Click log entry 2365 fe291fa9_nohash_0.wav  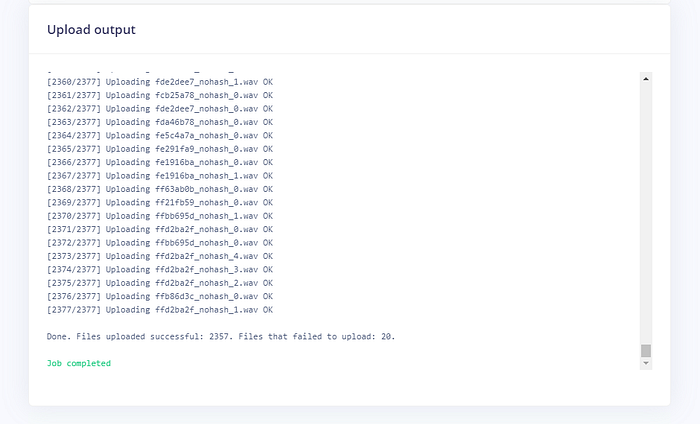pos(160,149)
